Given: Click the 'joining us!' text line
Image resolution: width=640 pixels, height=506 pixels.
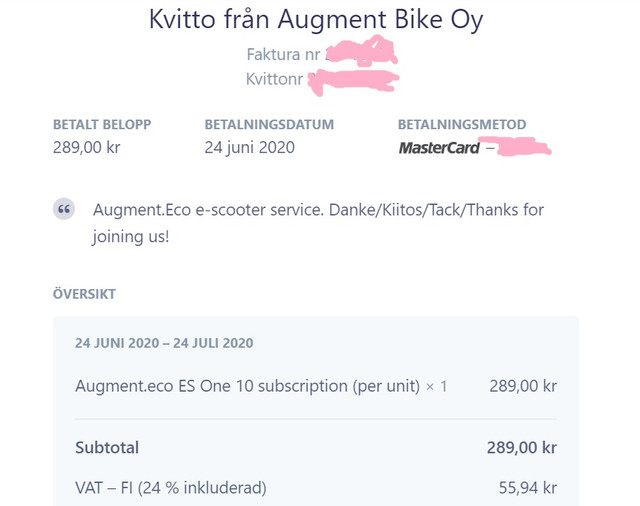Looking at the screenshot, I should coord(131,236).
